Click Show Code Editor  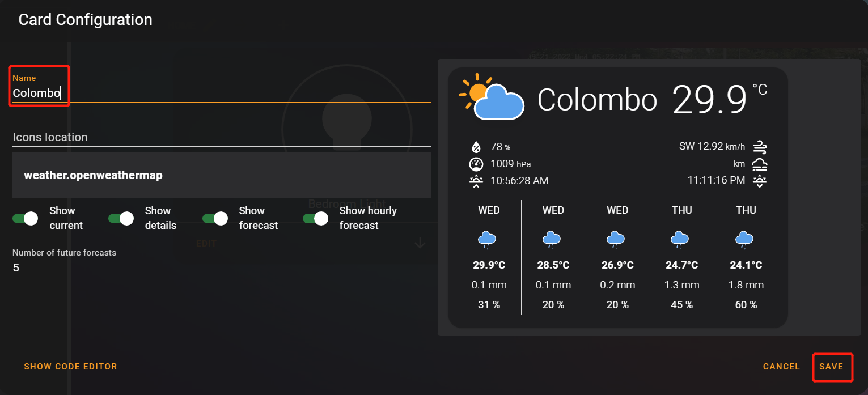tap(70, 367)
